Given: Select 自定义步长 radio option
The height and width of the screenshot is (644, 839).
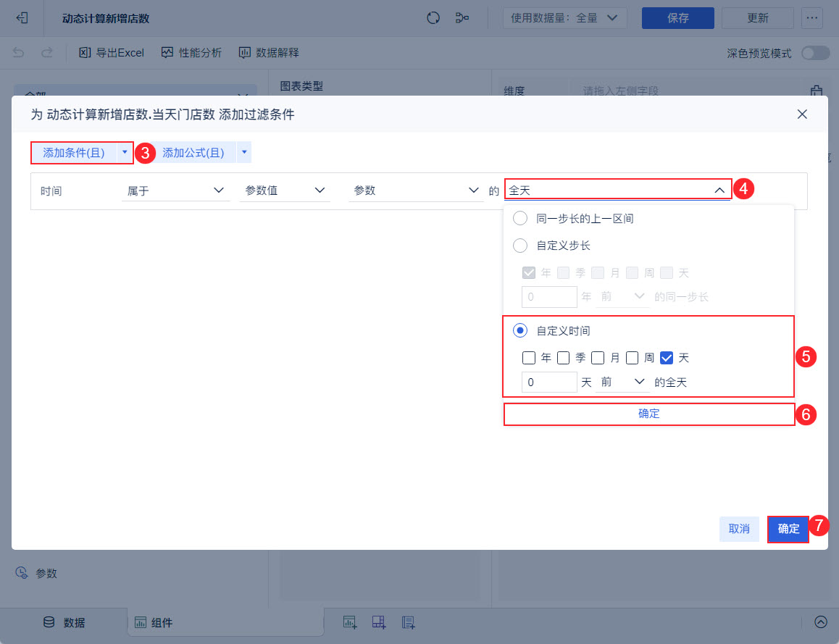Looking at the screenshot, I should tap(520, 246).
